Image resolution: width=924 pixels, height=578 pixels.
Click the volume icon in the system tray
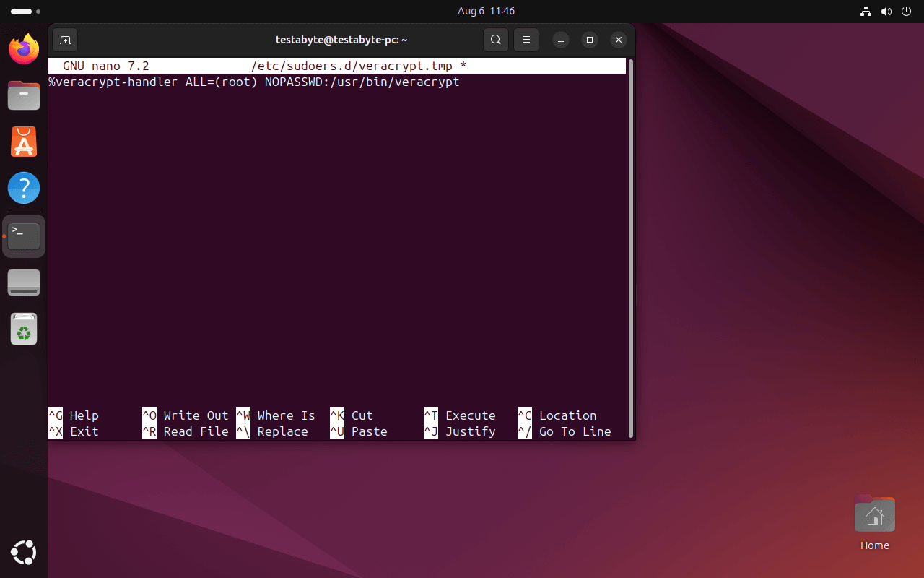pyautogui.click(x=886, y=12)
